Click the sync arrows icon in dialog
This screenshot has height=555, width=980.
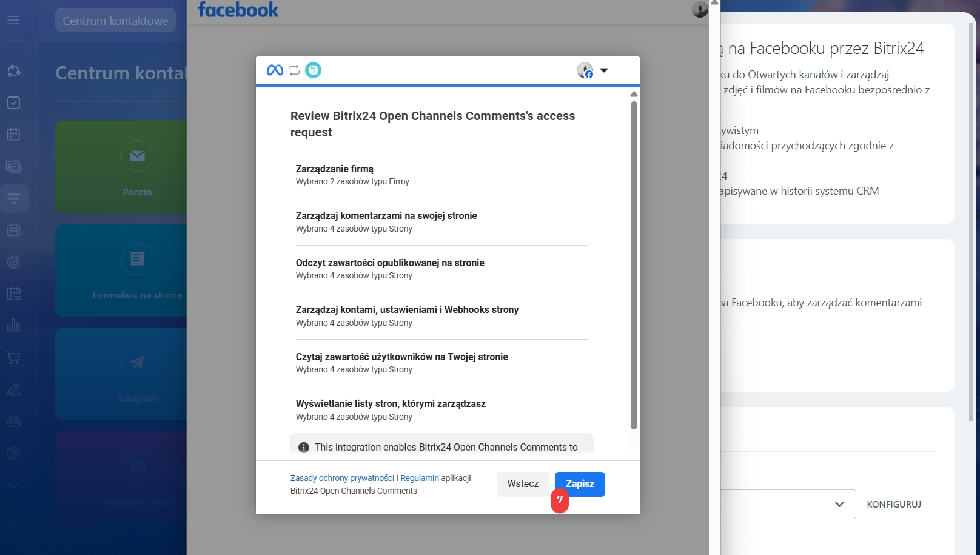pos(294,70)
